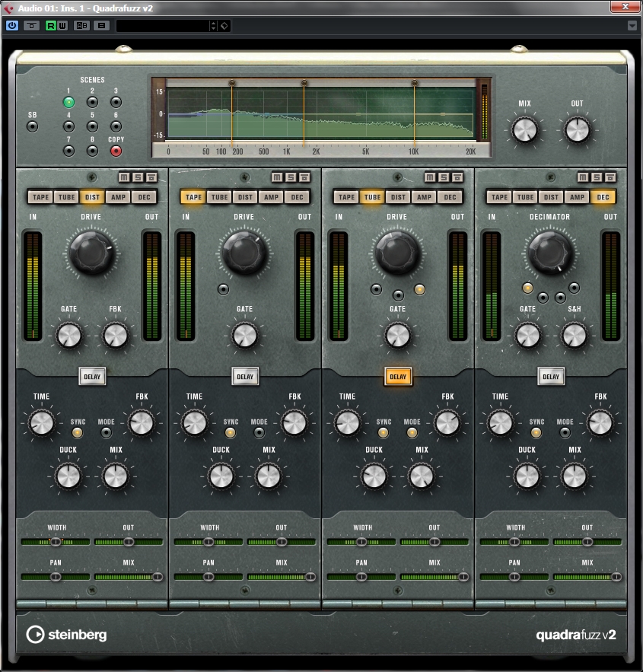Open the Delay section for band 2
643x672 pixels.
245,377
